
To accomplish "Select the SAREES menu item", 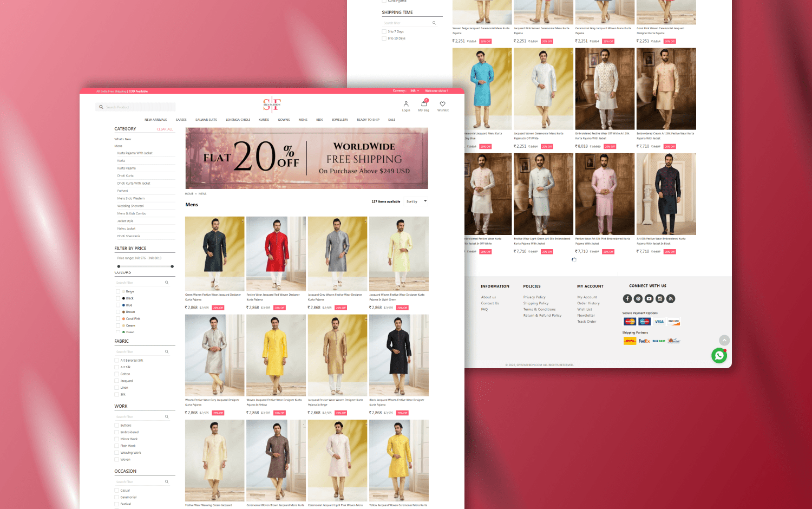I will pos(181,120).
